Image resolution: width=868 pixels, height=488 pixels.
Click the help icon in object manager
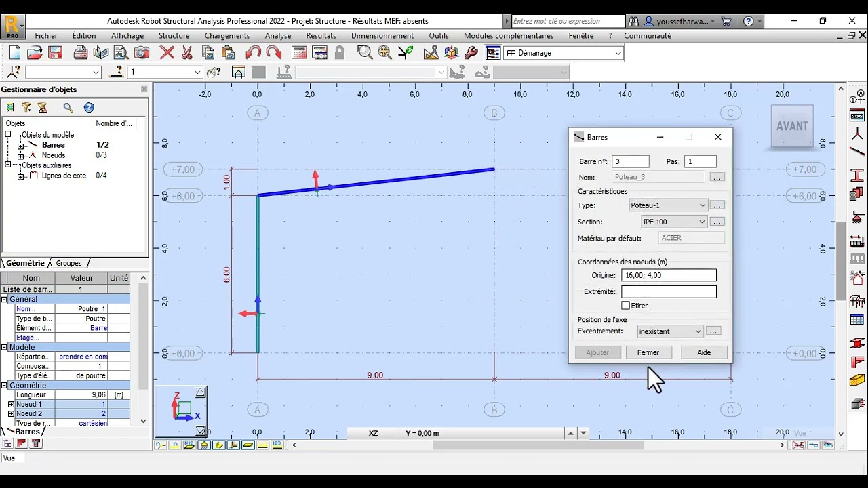pos(89,108)
